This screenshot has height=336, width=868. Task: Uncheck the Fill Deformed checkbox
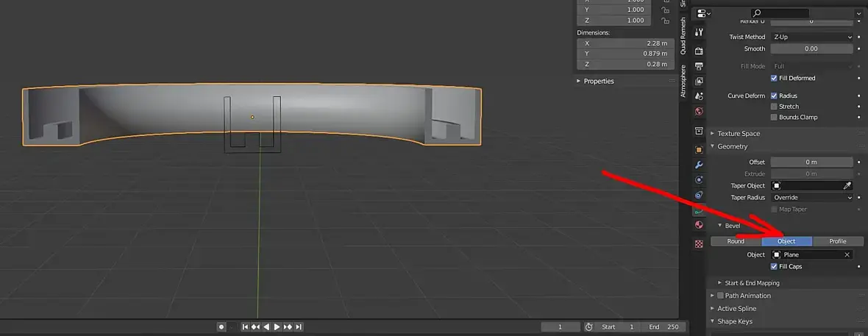774,78
